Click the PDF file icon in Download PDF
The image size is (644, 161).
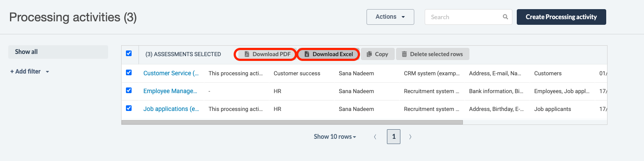coord(247,54)
